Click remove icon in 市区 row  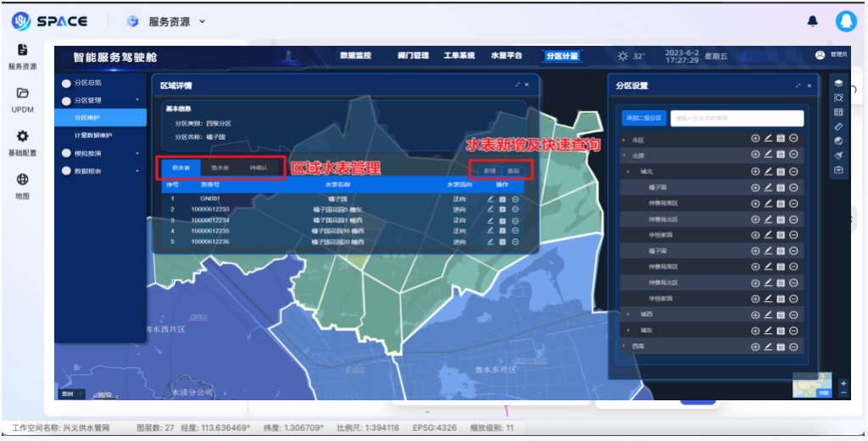[x=793, y=138]
